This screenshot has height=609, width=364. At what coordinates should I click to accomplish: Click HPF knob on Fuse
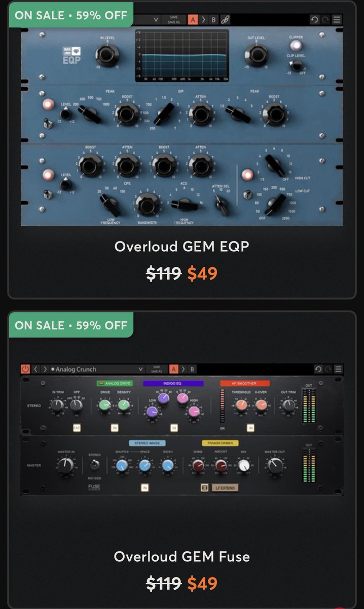(x=76, y=405)
